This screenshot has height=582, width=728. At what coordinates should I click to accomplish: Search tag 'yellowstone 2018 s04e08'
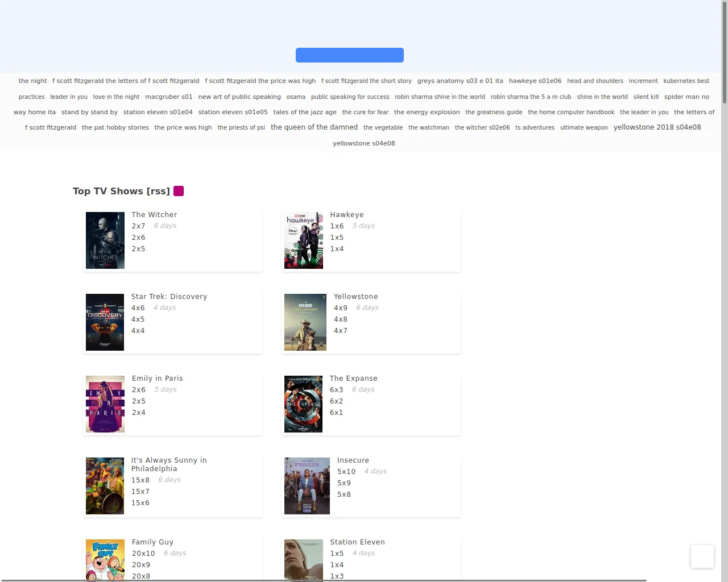[x=657, y=127]
